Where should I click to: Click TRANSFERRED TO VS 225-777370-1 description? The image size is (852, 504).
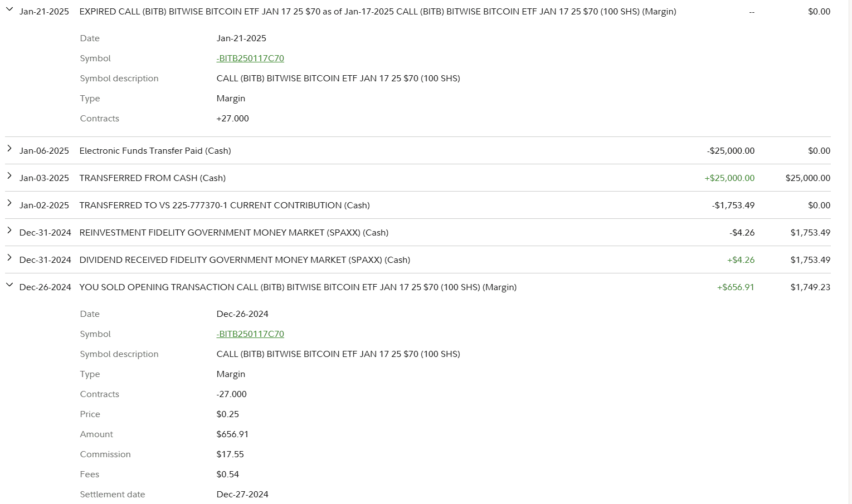click(224, 205)
